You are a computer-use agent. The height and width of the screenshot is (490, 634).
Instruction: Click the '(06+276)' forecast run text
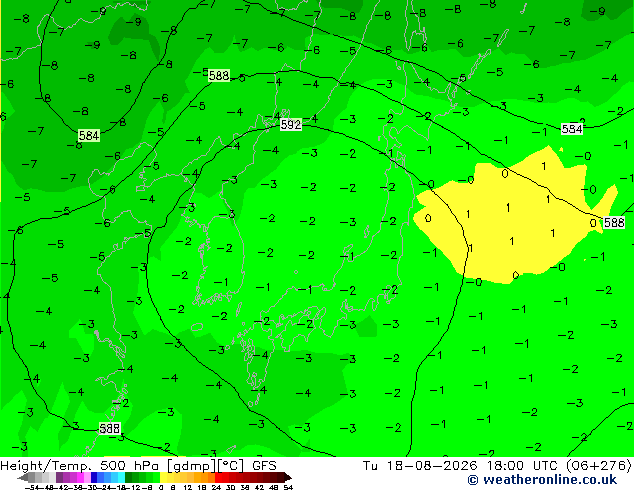(599, 465)
